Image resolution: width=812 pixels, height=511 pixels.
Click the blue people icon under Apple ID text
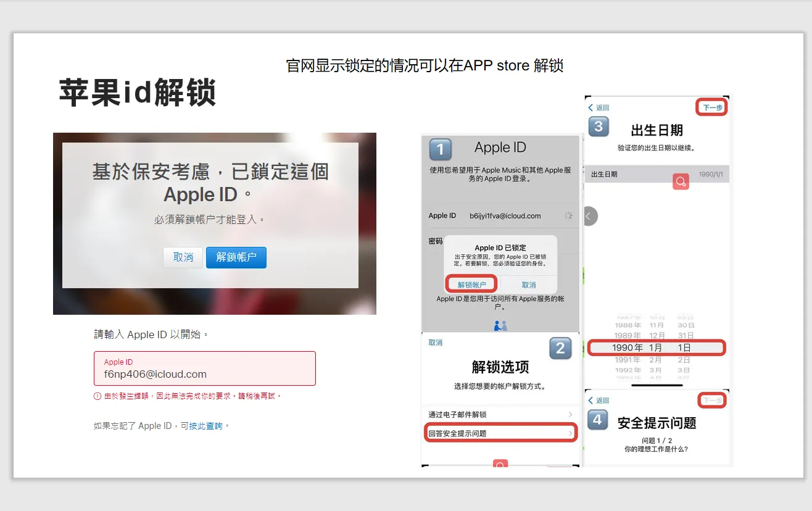[500, 325]
